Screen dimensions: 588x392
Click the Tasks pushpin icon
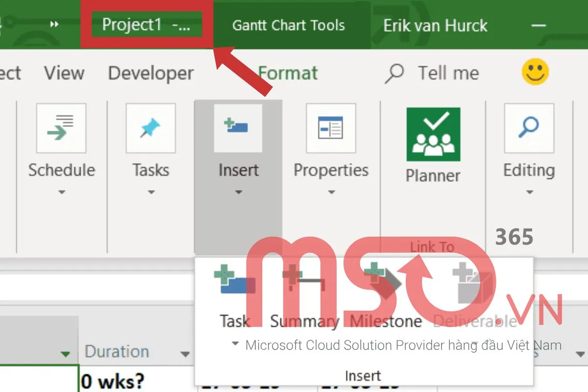150,127
